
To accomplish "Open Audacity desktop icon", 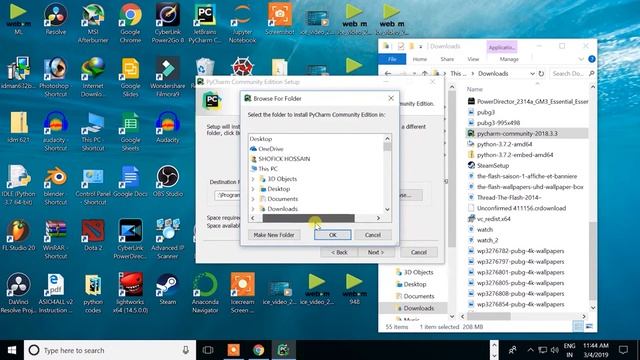I will 167,127.
